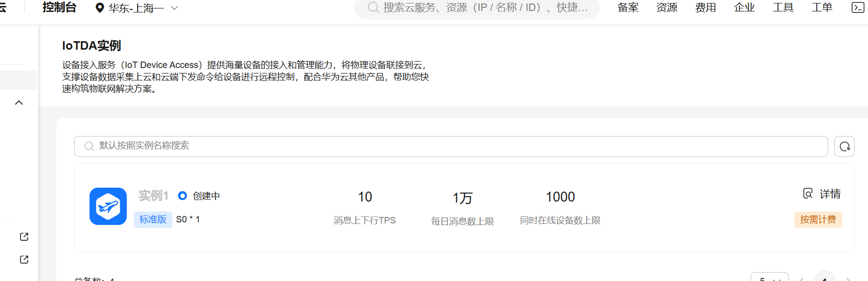Screen dimensions: 868x281
Task: Click the 1万 每日消息数上限 value
Action: point(462,198)
